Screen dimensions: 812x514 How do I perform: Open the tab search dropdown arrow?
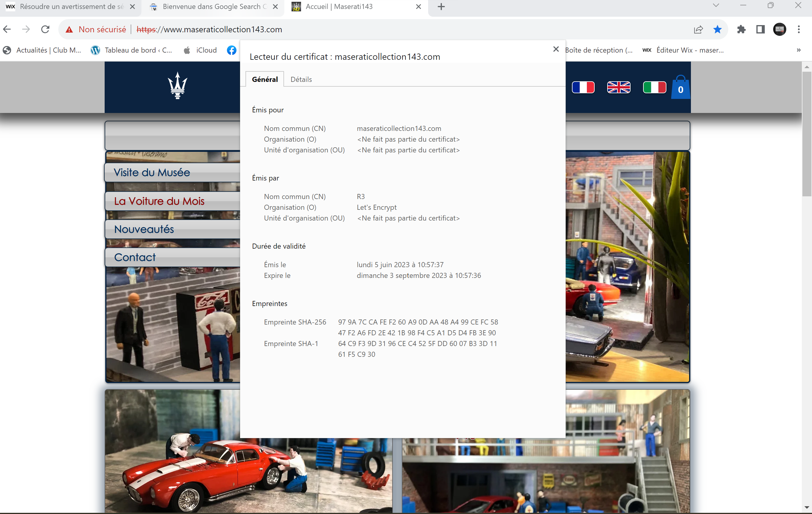pos(716,6)
